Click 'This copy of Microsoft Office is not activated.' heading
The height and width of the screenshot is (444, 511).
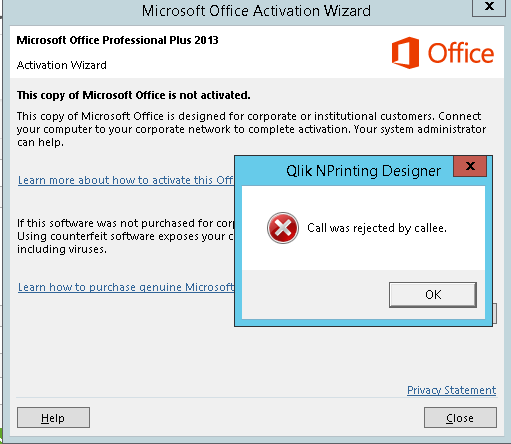pos(134,95)
